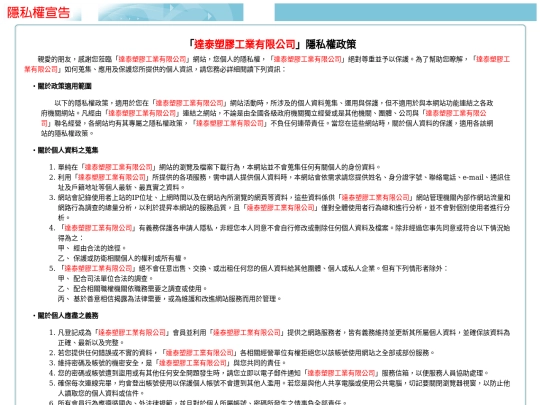Click obligation item 6 beginning 所有會員行為應遵循國內
The height and width of the screenshot is (405, 540).
tap(202, 402)
